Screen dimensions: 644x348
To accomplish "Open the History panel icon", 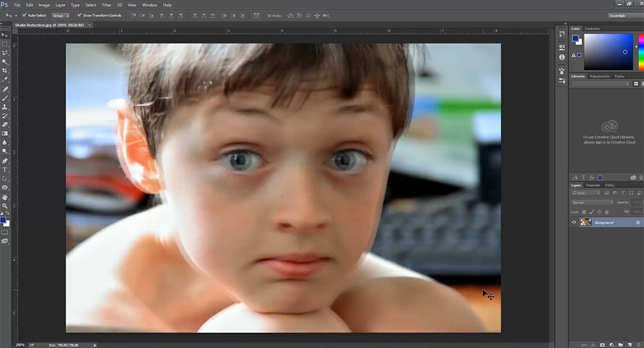I will 562,34.
